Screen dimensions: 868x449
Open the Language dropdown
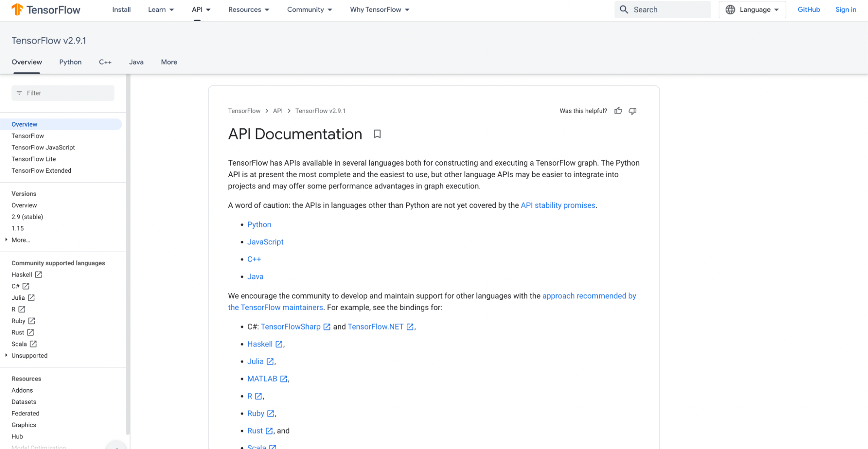point(752,9)
